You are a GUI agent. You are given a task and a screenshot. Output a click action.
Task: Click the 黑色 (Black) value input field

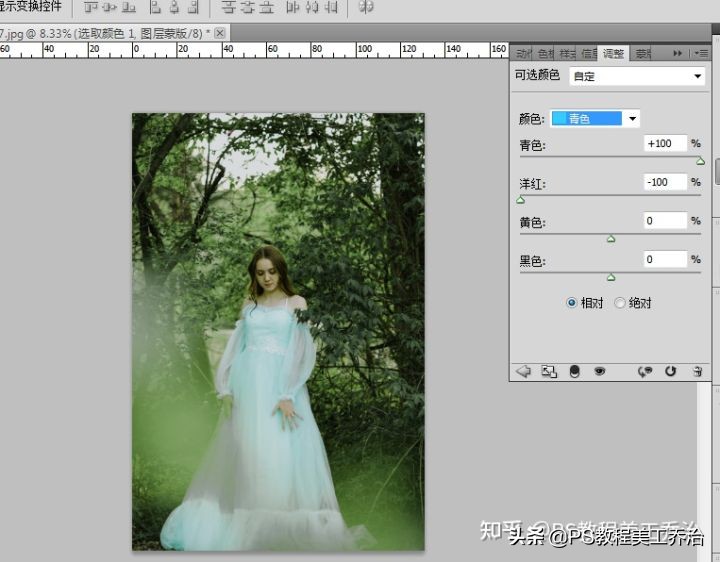pos(665,260)
